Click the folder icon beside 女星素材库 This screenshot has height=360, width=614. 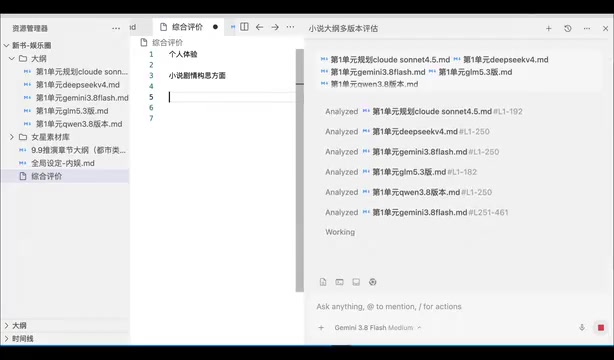23,137
